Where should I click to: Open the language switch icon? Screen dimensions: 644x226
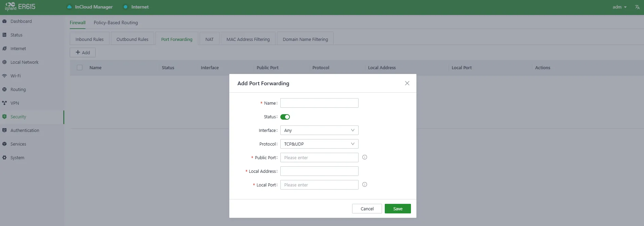coord(637,7)
